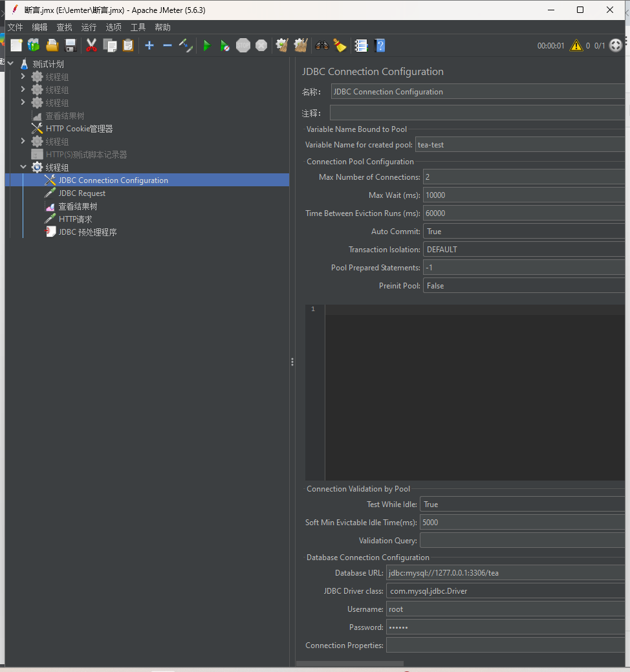Open the Templates icon in toolbar
This screenshot has width=630, height=672.
(x=34, y=45)
